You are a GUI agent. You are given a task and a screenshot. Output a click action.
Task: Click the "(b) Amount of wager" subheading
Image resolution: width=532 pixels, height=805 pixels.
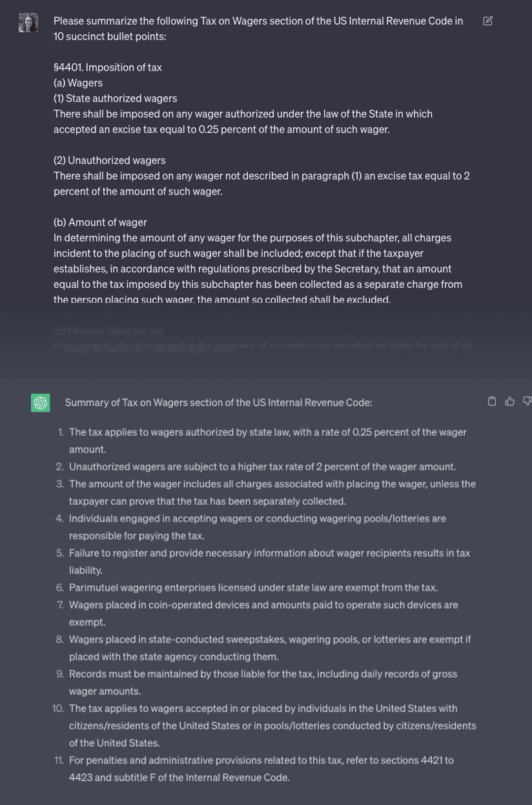(x=100, y=222)
